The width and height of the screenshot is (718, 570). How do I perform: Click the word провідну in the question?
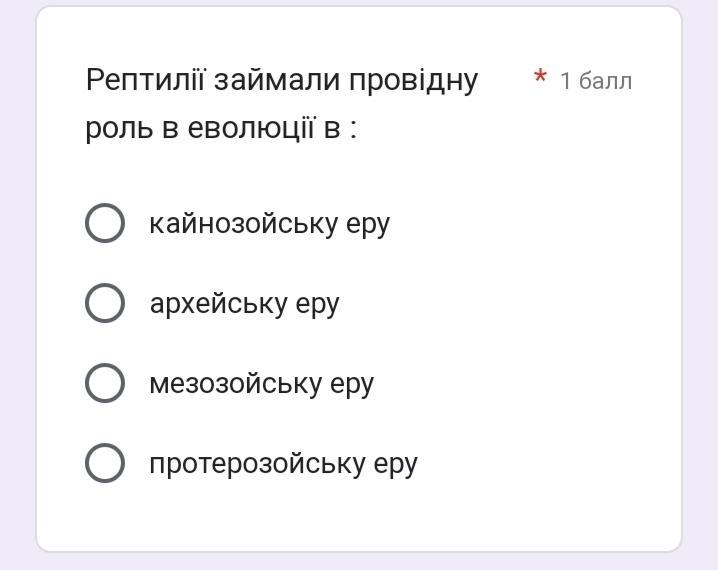point(413,81)
